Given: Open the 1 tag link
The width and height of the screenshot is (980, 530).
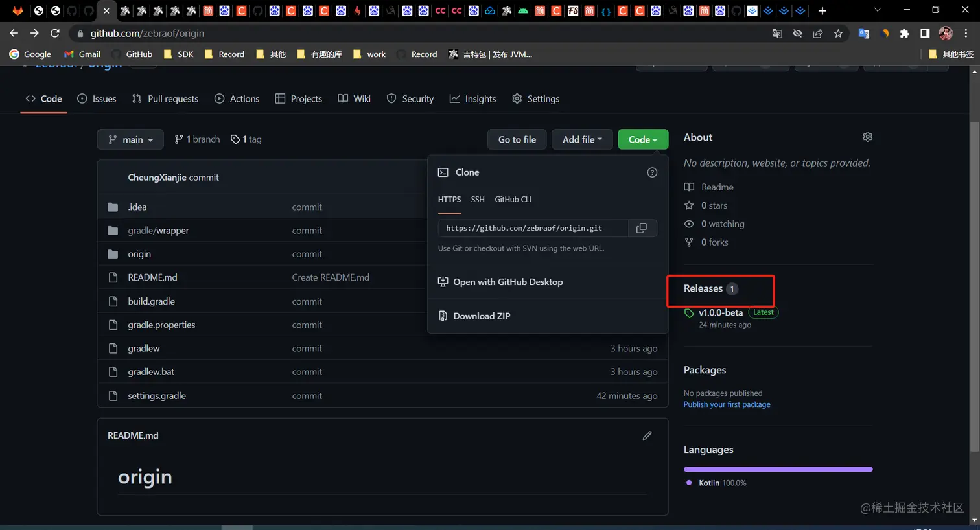Looking at the screenshot, I should pyautogui.click(x=246, y=139).
